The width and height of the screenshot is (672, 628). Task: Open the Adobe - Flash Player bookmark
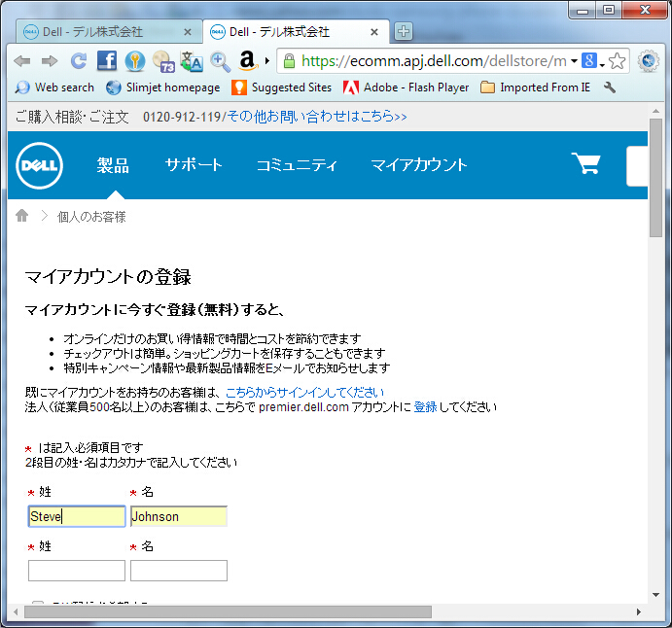[x=406, y=87]
